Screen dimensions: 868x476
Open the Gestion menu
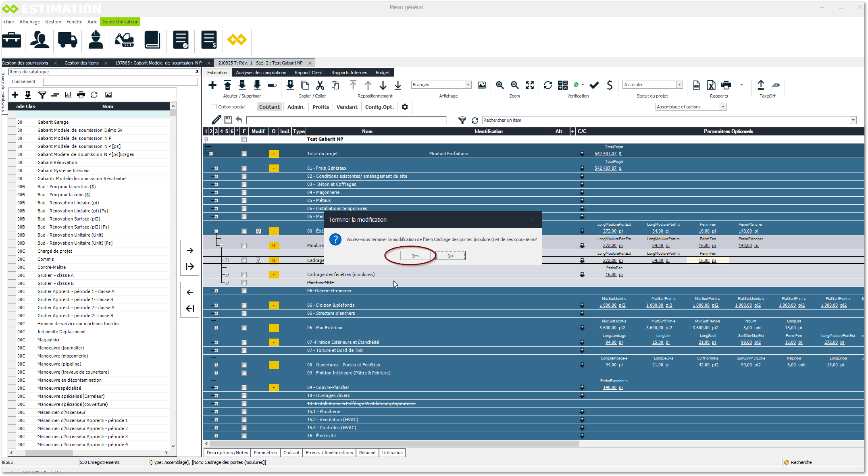coord(53,22)
